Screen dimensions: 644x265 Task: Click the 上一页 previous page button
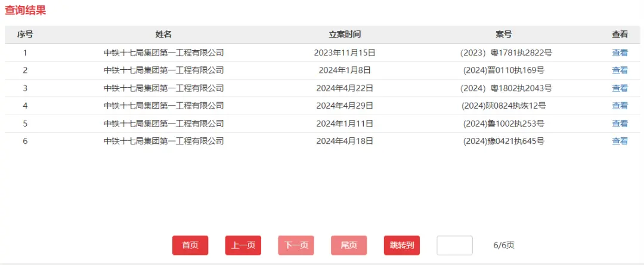click(x=243, y=245)
